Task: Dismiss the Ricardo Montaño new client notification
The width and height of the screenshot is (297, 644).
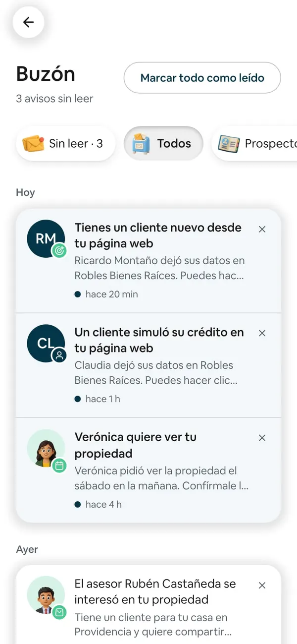Action: (x=262, y=229)
